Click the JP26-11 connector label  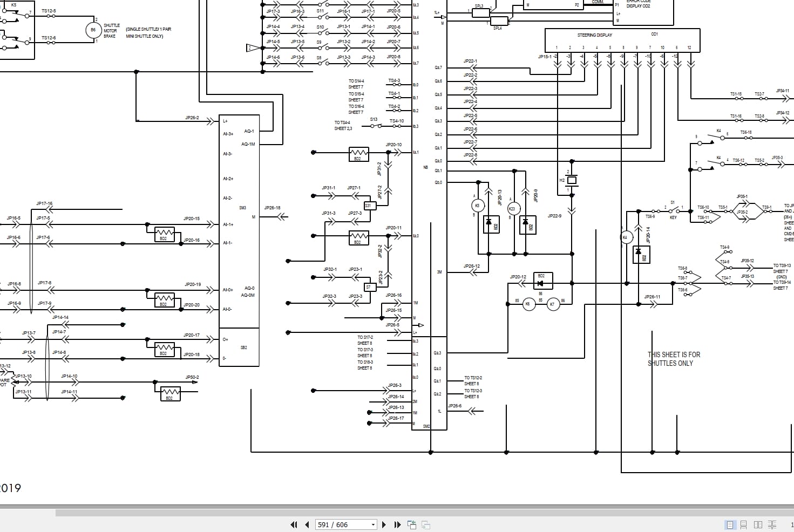(652, 297)
